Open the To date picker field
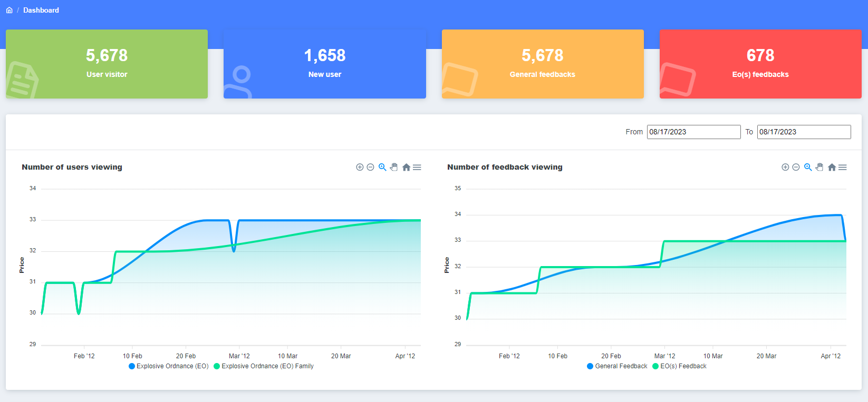 click(x=804, y=132)
